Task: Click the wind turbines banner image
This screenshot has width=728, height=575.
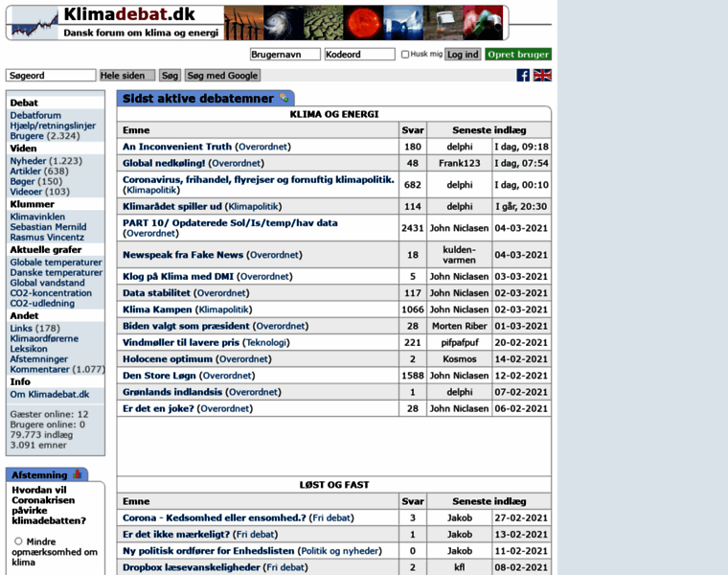Action: click(x=243, y=23)
